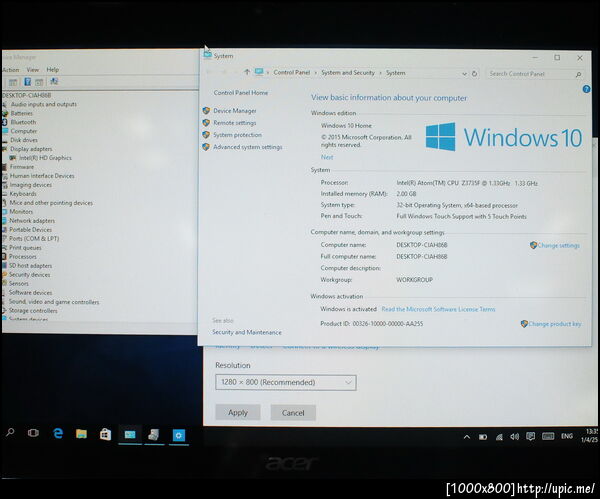Click volume speaker icon in tray

pyautogui.click(x=515, y=437)
